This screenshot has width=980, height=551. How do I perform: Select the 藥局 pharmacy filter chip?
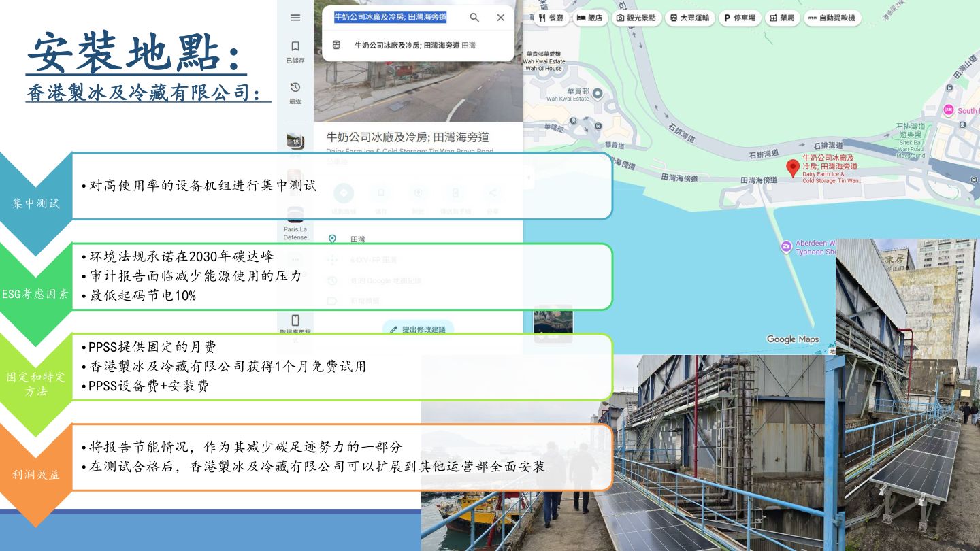[783, 18]
